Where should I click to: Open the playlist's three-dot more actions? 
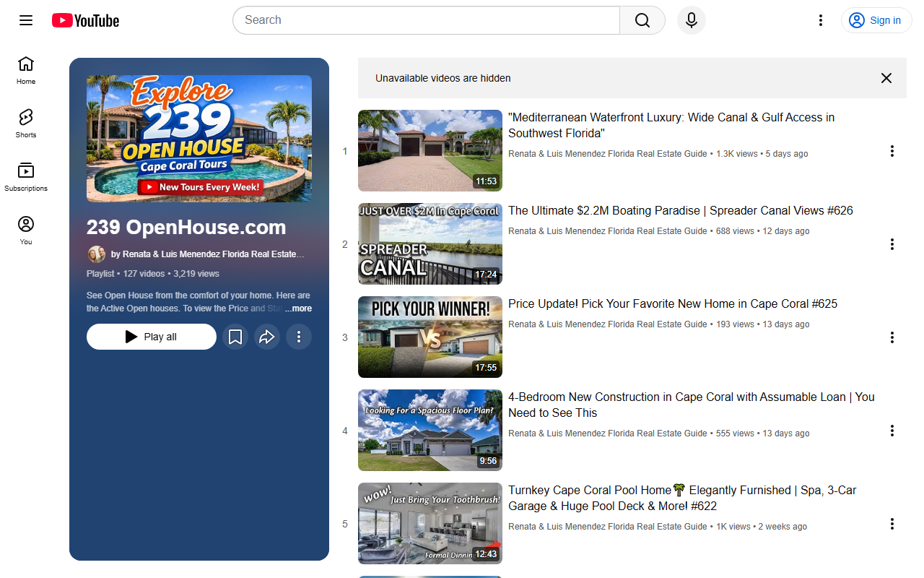click(x=299, y=337)
